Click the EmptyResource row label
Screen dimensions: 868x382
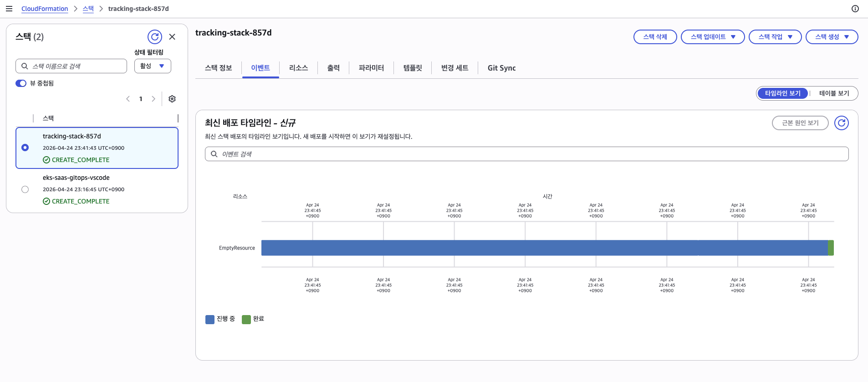[237, 248]
